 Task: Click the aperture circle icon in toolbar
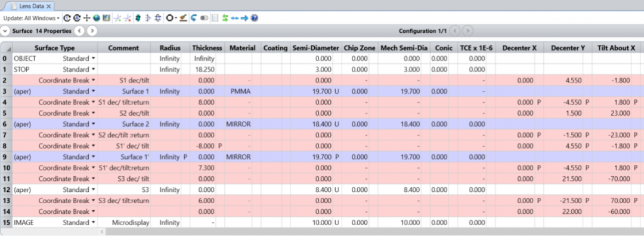point(169,18)
